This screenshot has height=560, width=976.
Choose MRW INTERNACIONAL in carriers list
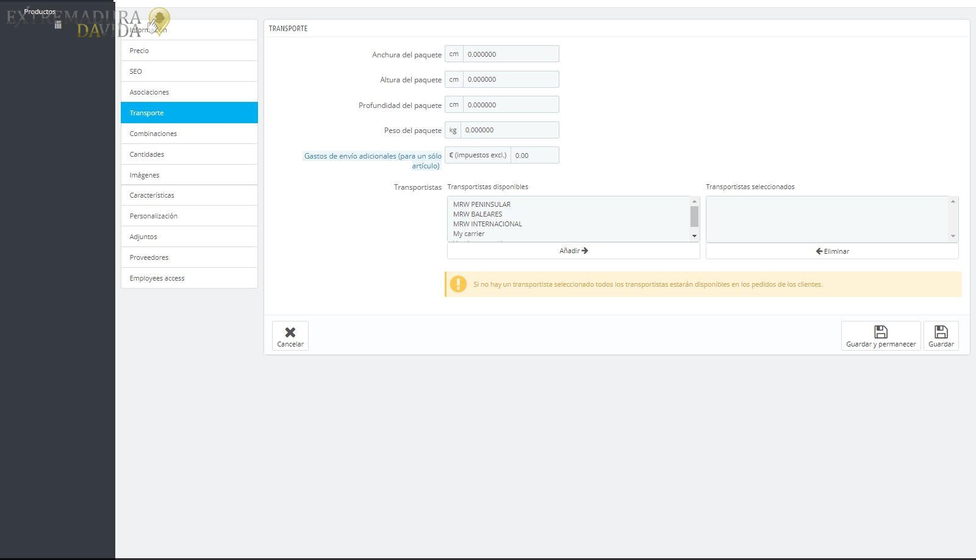click(x=487, y=224)
